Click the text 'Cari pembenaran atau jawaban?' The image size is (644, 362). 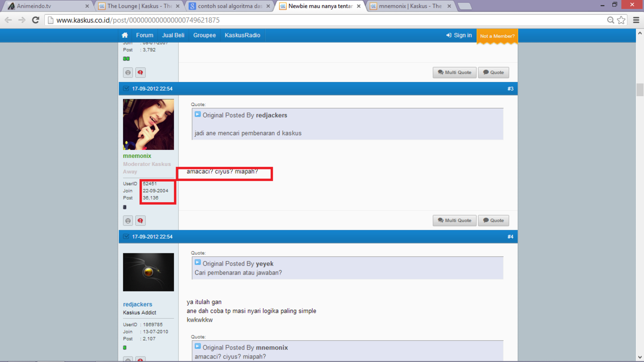[x=238, y=273]
